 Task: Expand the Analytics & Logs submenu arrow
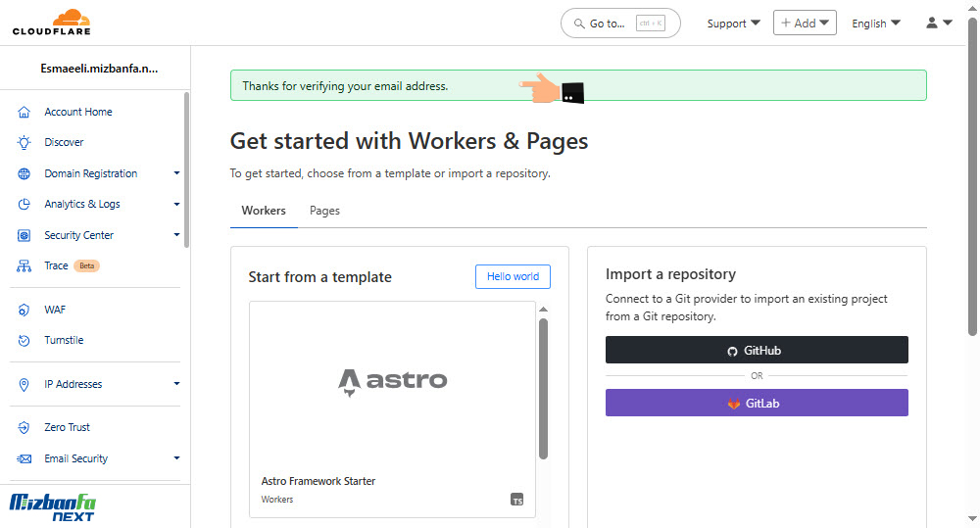coord(176,205)
